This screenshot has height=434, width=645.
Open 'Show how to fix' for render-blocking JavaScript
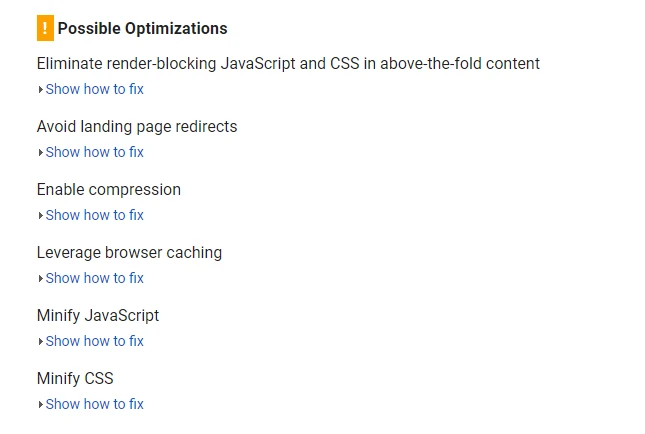tap(95, 90)
